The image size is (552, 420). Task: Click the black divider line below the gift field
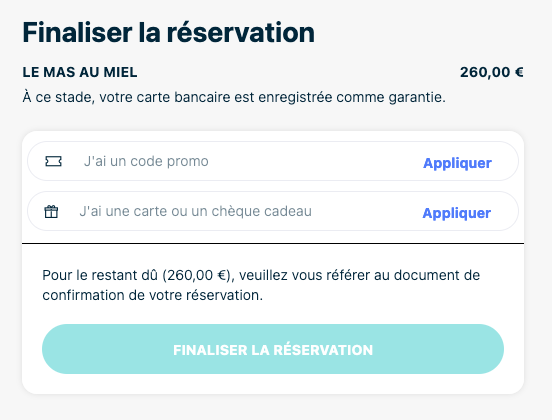273,243
